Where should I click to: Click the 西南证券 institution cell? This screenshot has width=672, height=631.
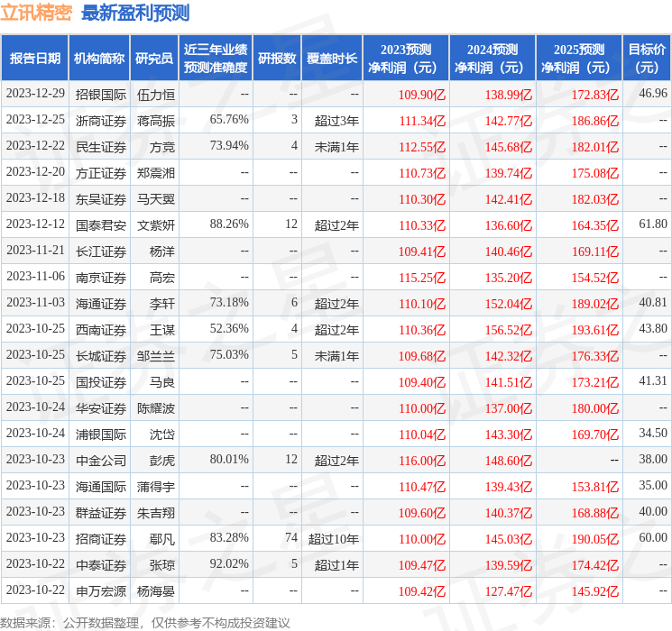click(101, 330)
